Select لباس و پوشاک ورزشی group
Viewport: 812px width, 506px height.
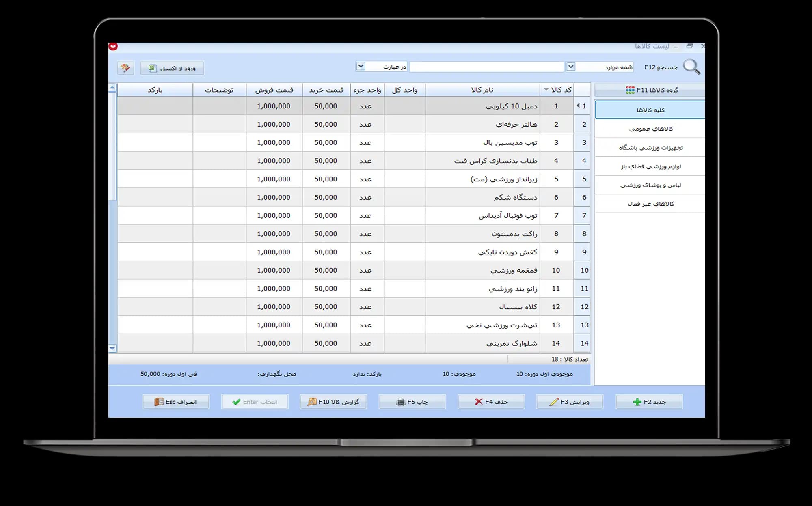(x=650, y=185)
